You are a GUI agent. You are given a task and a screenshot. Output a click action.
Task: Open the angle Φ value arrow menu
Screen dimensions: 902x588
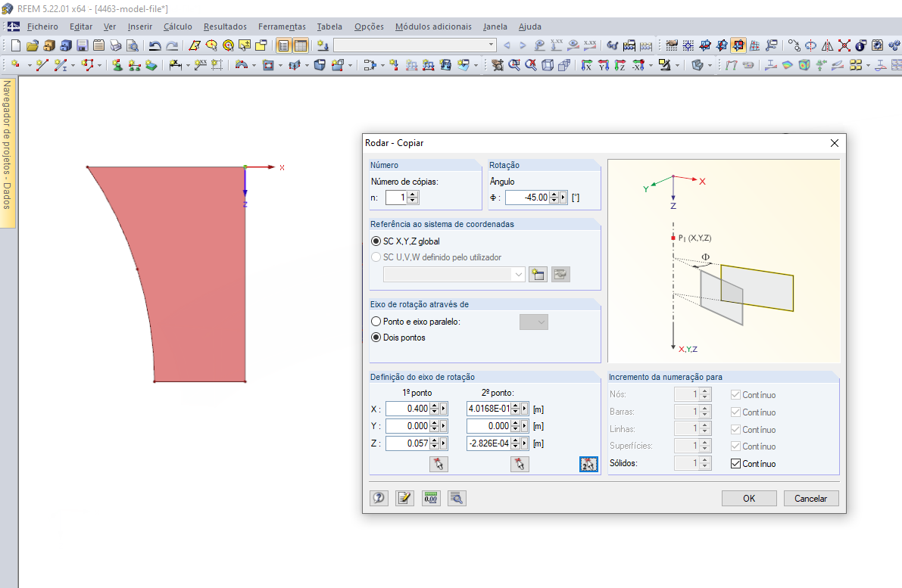pyautogui.click(x=563, y=198)
